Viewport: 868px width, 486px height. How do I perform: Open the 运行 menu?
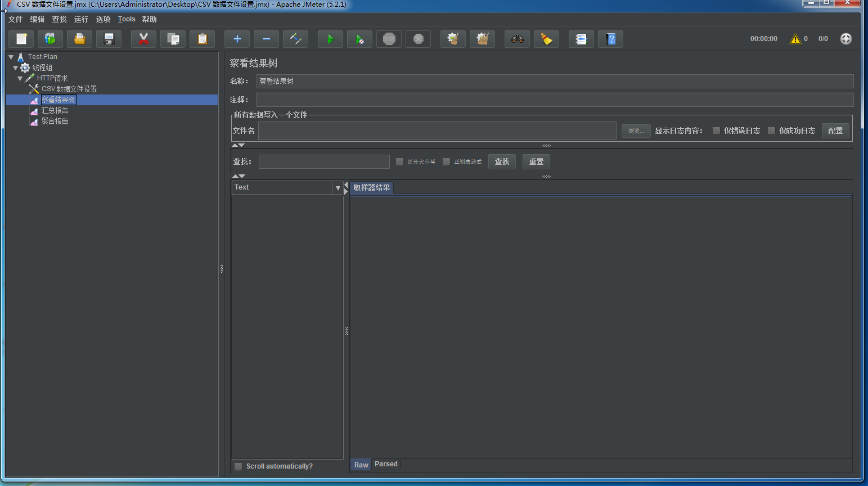pos(81,19)
